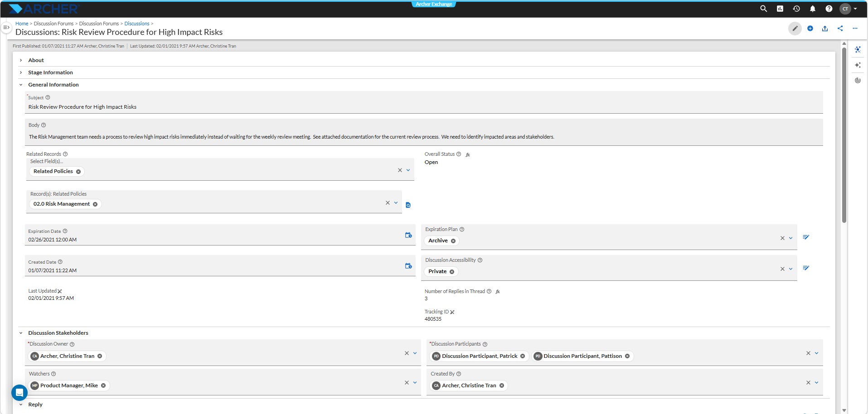Open the more options ellipsis menu
Screen dimensions: 868x414
[855, 29]
